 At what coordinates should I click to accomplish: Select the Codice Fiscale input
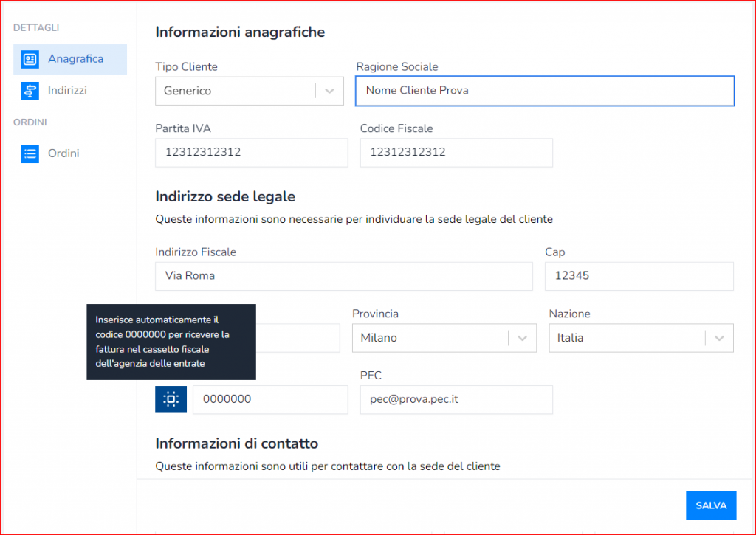(x=456, y=153)
